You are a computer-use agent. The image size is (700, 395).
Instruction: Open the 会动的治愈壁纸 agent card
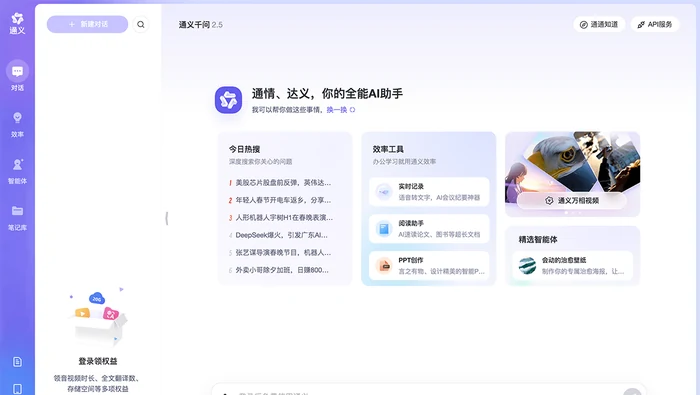point(572,266)
